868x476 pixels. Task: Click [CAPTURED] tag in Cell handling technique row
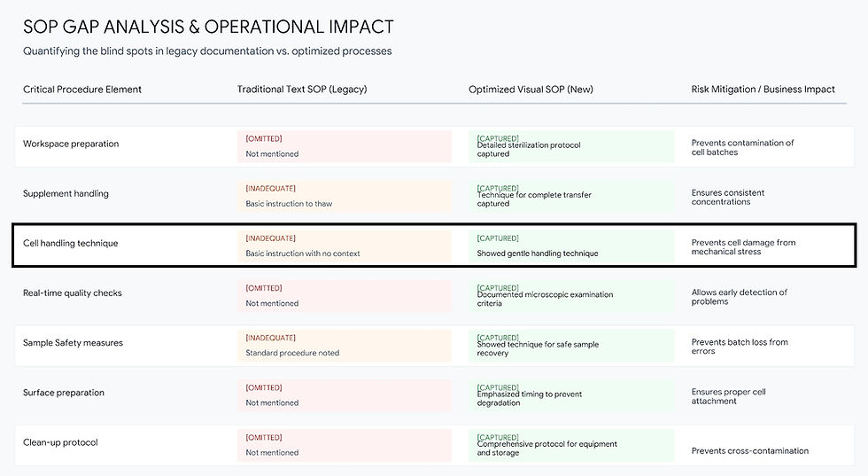[x=498, y=238]
